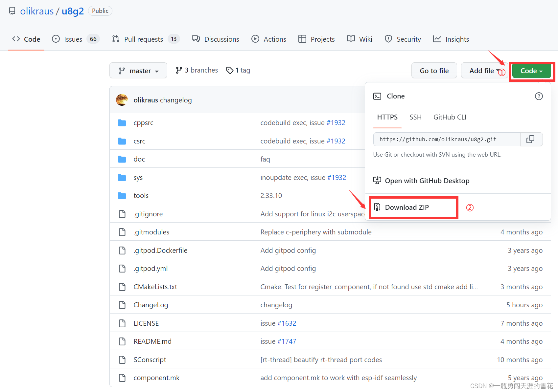Click the Clone terminal icon
Image resolution: width=558 pixels, height=392 pixels.
(x=377, y=96)
